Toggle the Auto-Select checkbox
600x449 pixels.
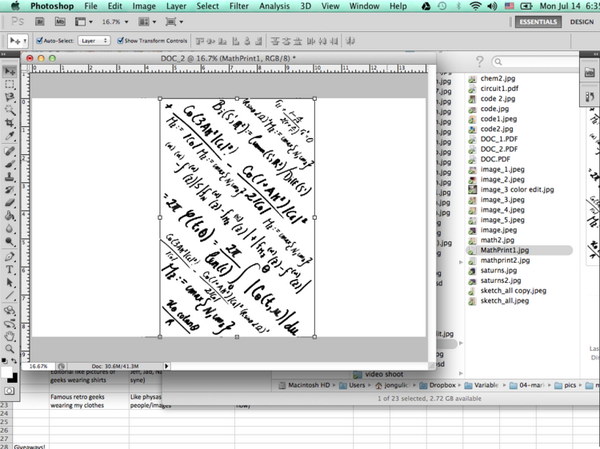click(39, 41)
